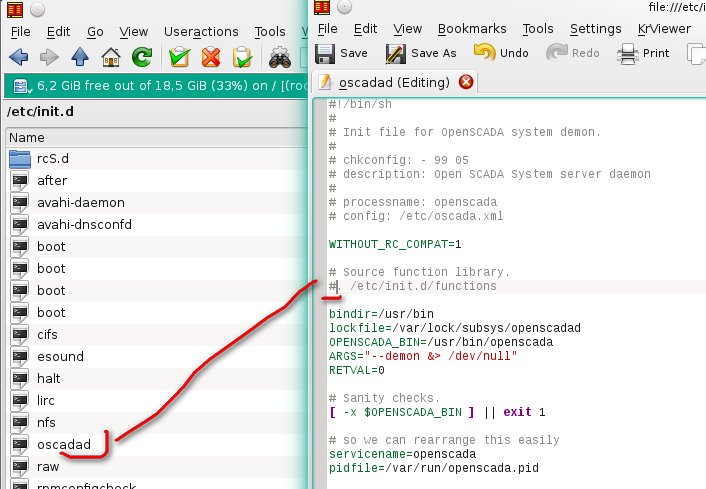
Task: Undo the last edit
Action: coord(501,53)
